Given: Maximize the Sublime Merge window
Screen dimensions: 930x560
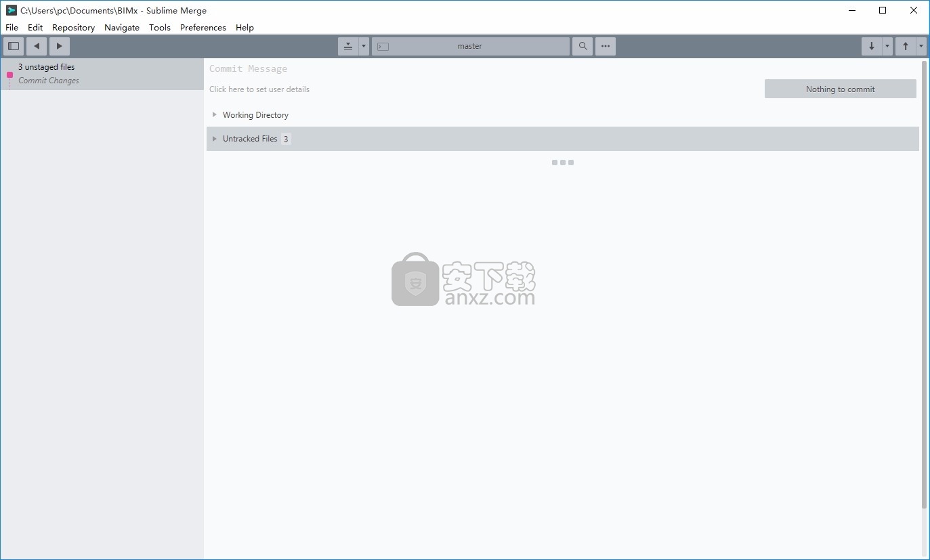Looking at the screenshot, I should pos(883,10).
